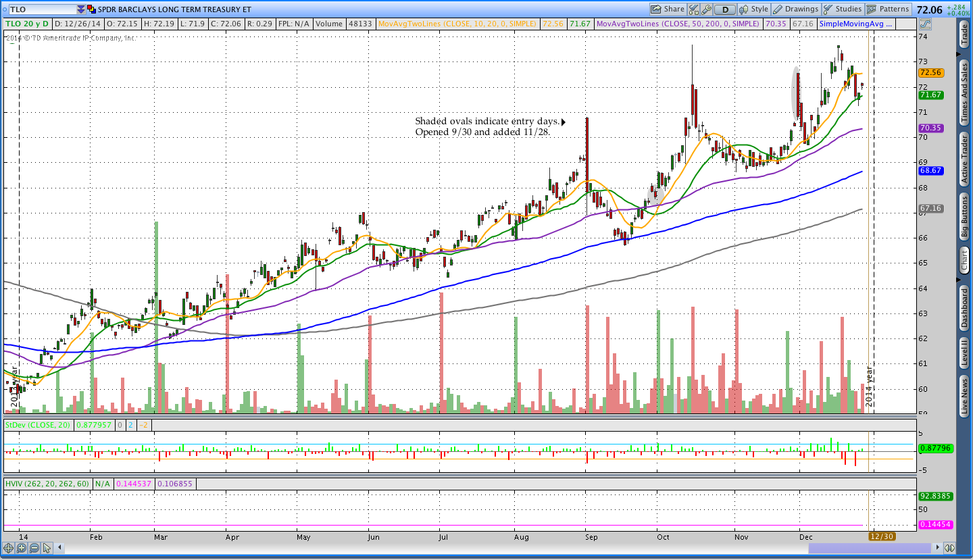Click the 0.87796 StDev value bubble
The image size is (973, 560).
coord(934,448)
